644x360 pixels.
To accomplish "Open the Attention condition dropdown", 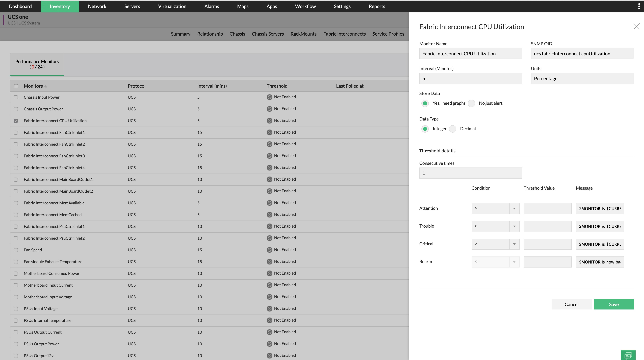I will pos(495,208).
